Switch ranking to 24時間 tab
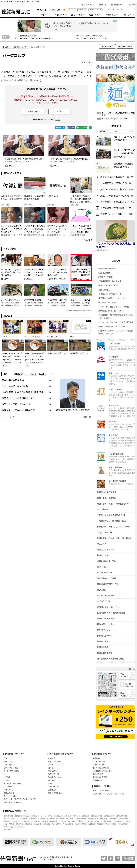Image resolution: width=137 pixels, height=868 pixels. point(102,131)
